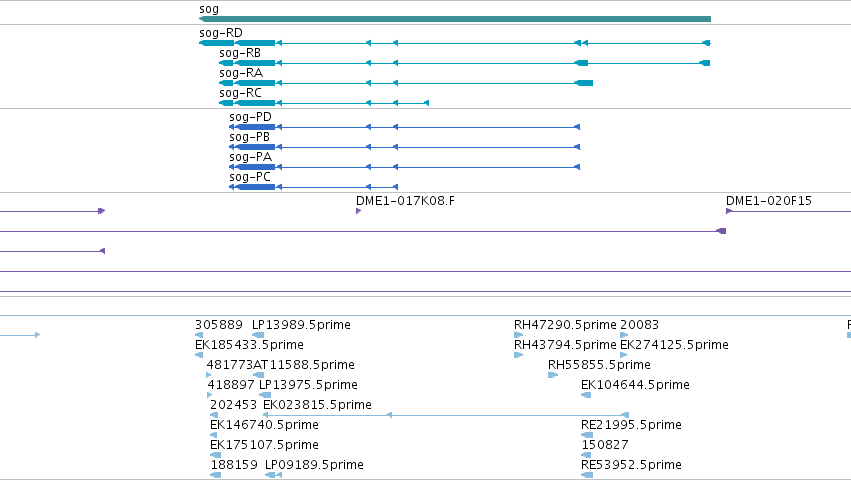Select EST 481773
The width and height of the screenshot is (851, 480).
(x=230, y=365)
